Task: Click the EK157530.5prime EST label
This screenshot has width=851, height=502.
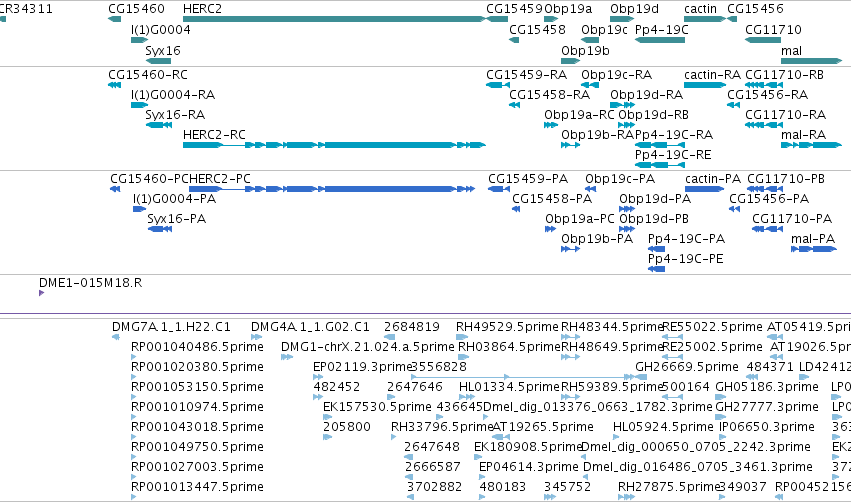Action: pyautogui.click(x=377, y=408)
